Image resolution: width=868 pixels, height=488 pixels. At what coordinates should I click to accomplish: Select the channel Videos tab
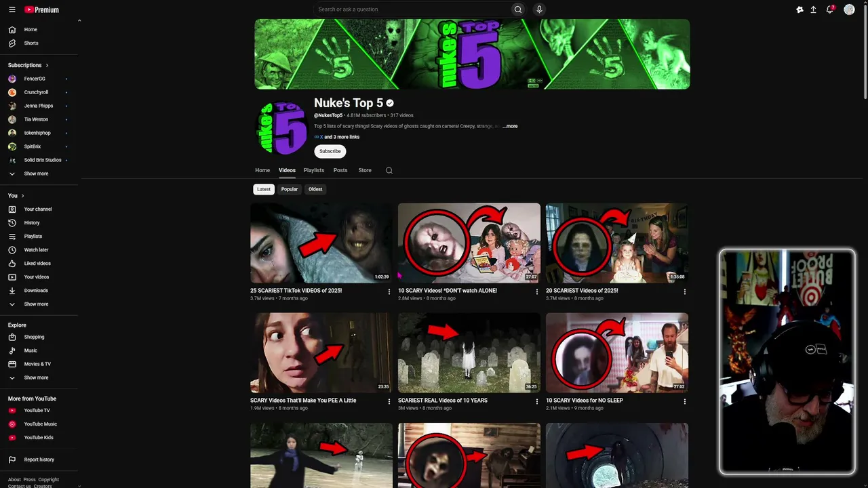click(287, 171)
